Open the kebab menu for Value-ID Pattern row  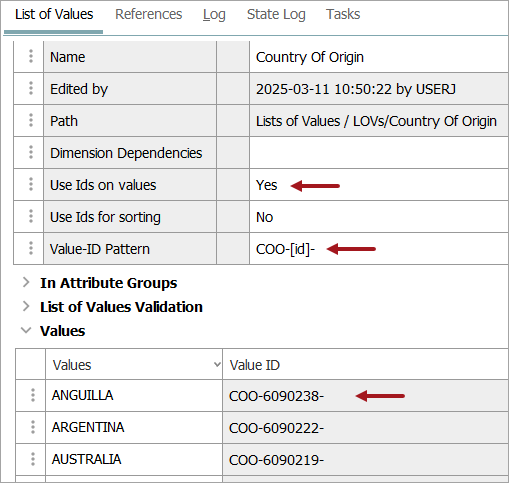31,248
